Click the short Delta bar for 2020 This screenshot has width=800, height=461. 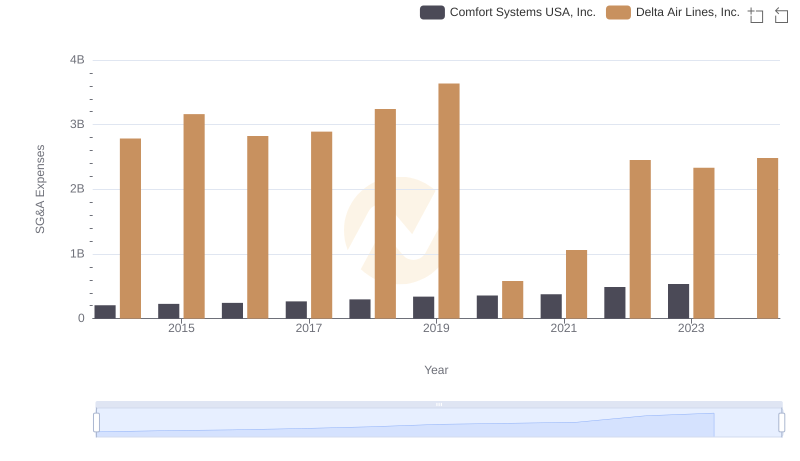[513, 300]
